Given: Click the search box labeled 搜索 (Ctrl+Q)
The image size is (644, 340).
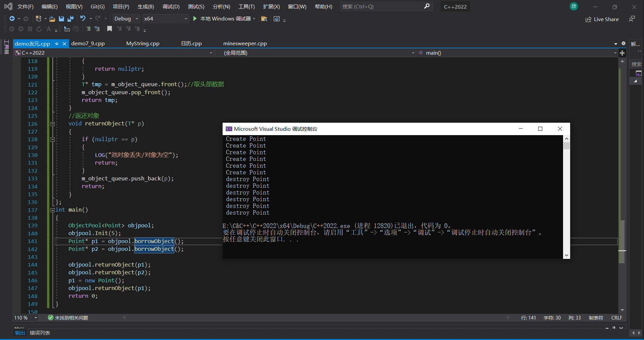Looking at the screenshot, I should pyautogui.click(x=386, y=7).
